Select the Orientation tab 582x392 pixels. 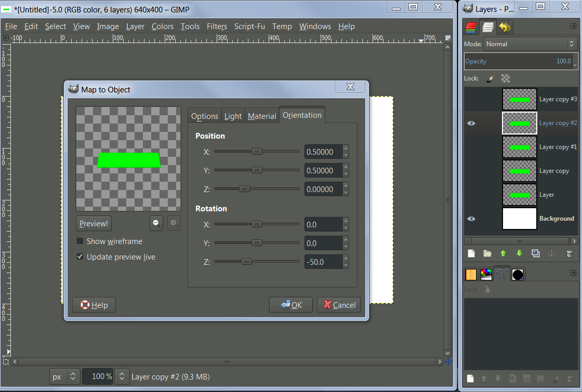(302, 115)
